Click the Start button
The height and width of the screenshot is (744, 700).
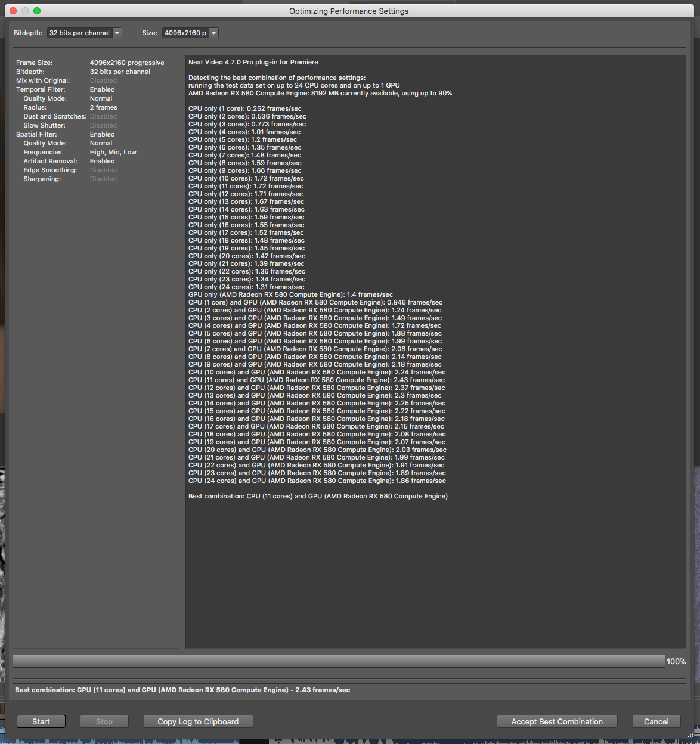click(x=41, y=721)
